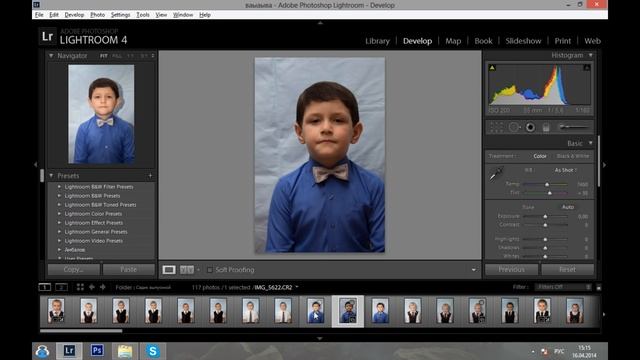
Task: Show second window display button 2
Action: coord(61,287)
